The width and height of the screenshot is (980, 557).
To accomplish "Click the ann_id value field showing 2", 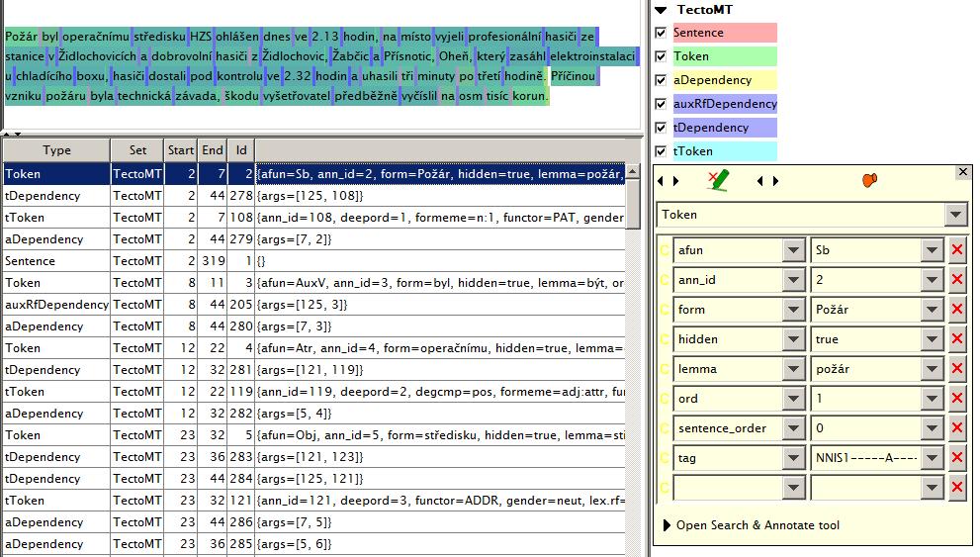I will [x=866, y=279].
